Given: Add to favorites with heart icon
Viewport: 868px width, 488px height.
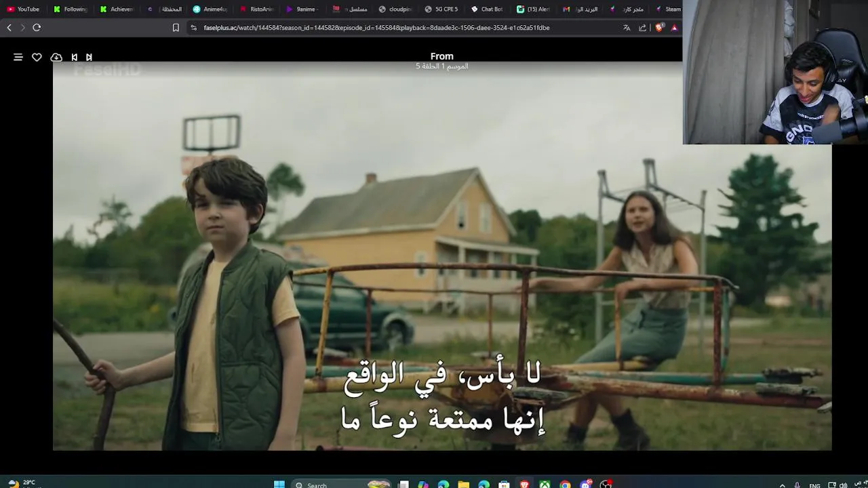Looking at the screenshot, I should pos(37,58).
